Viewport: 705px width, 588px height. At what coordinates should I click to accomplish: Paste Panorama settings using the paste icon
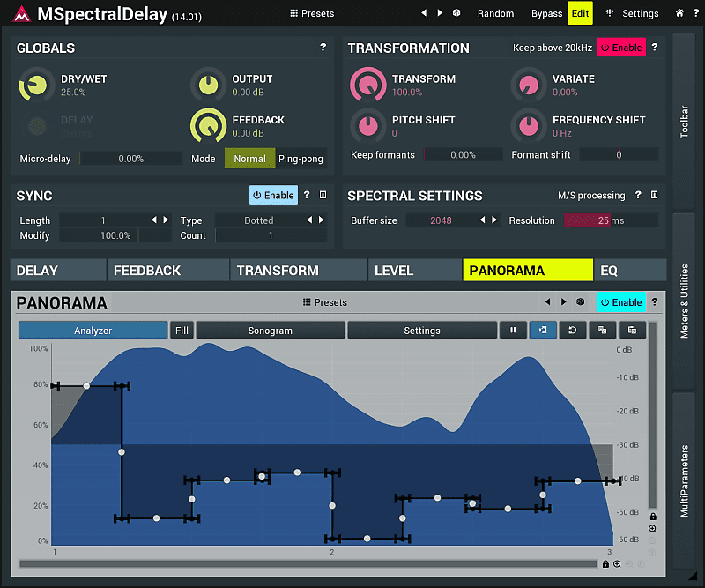pos(633,330)
